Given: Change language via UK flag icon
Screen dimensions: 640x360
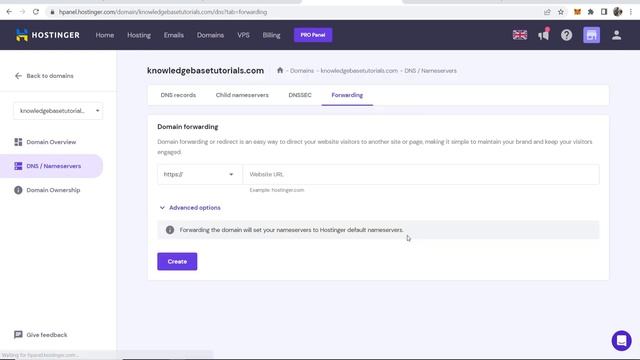Looking at the screenshot, I should (x=520, y=35).
